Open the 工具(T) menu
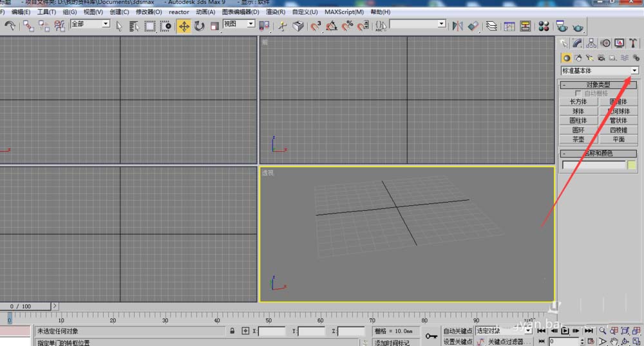The height and width of the screenshot is (346, 644). coord(46,12)
